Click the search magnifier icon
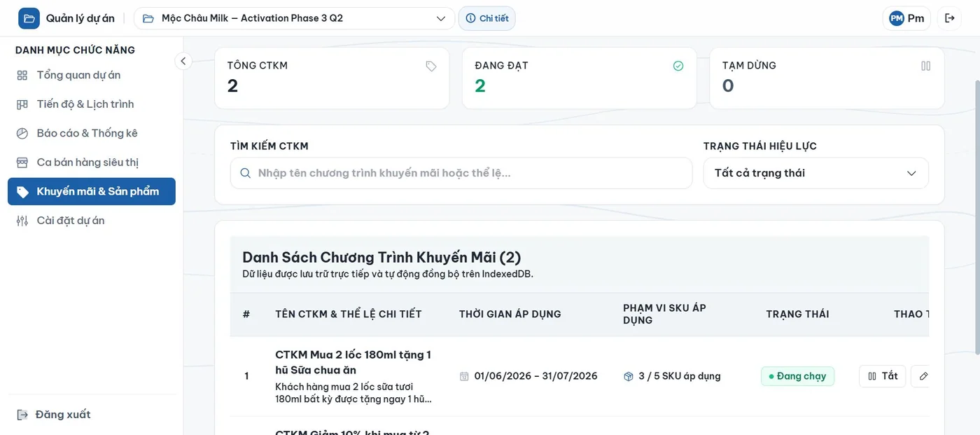 245,173
